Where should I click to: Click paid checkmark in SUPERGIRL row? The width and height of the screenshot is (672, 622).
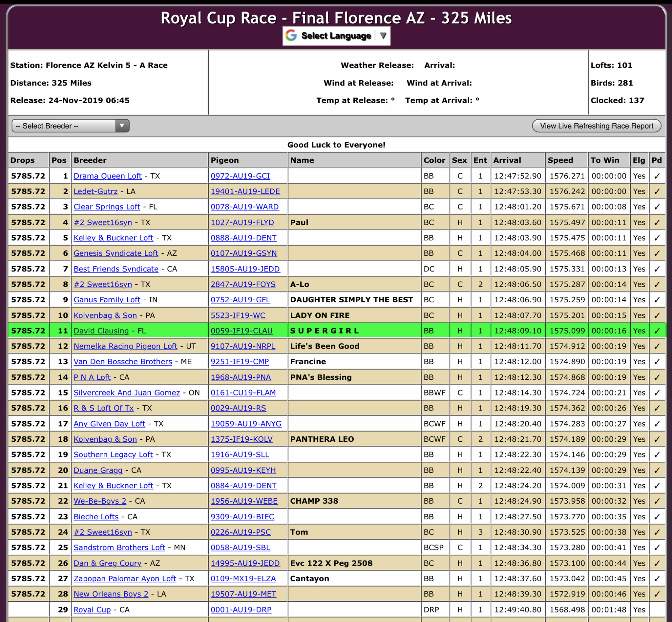pyautogui.click(x=657, y=331)
